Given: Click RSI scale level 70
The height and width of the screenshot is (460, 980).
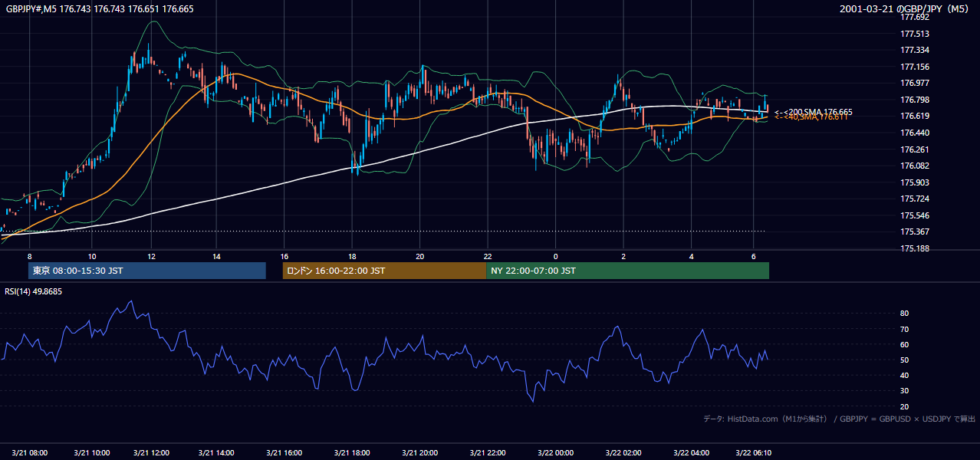Looking at the screenshot, I should [x=905, y=330].
